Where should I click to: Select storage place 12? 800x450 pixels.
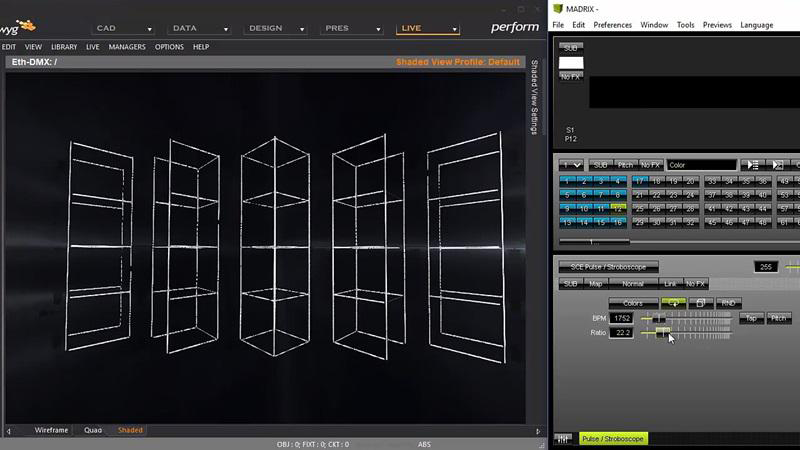click(x=618, y=209)
